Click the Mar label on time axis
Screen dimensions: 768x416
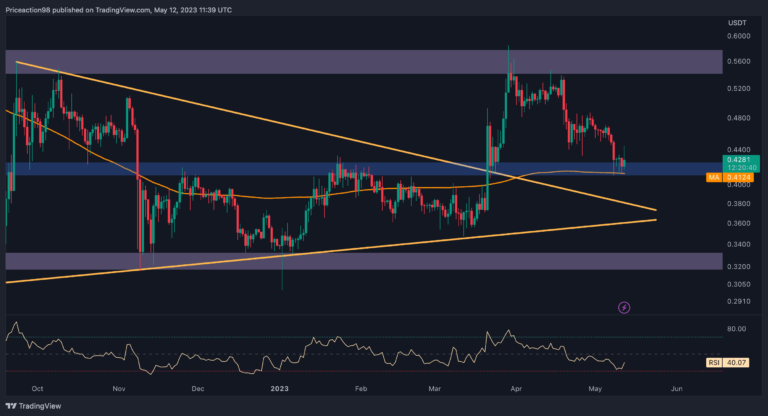click(434, 389)
